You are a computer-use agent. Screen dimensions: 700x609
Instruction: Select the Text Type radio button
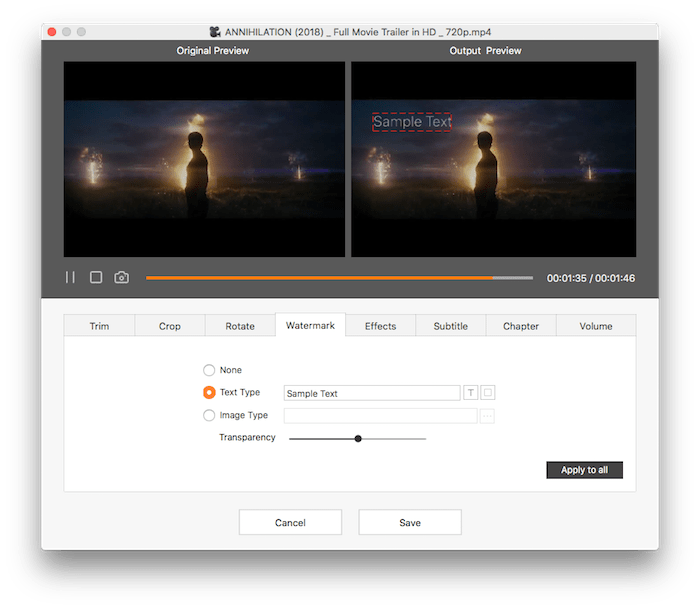[209, 393]
